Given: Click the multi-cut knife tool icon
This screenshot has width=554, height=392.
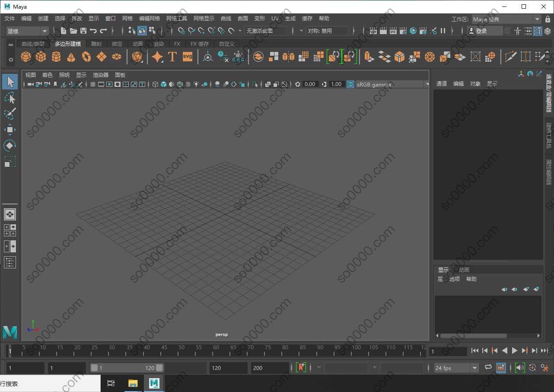Looking at the screenshot, I should (510, 57).
